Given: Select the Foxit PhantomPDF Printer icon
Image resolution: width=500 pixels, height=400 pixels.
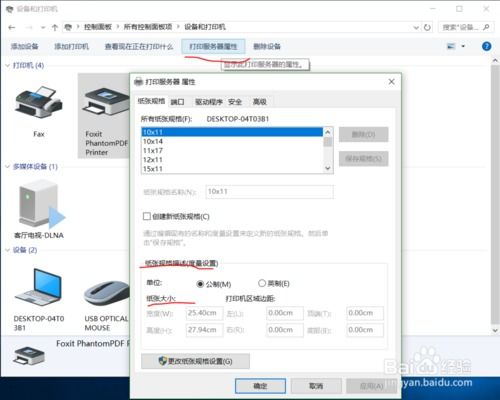Looking at the screenshot, I should (x=106, y=102).
